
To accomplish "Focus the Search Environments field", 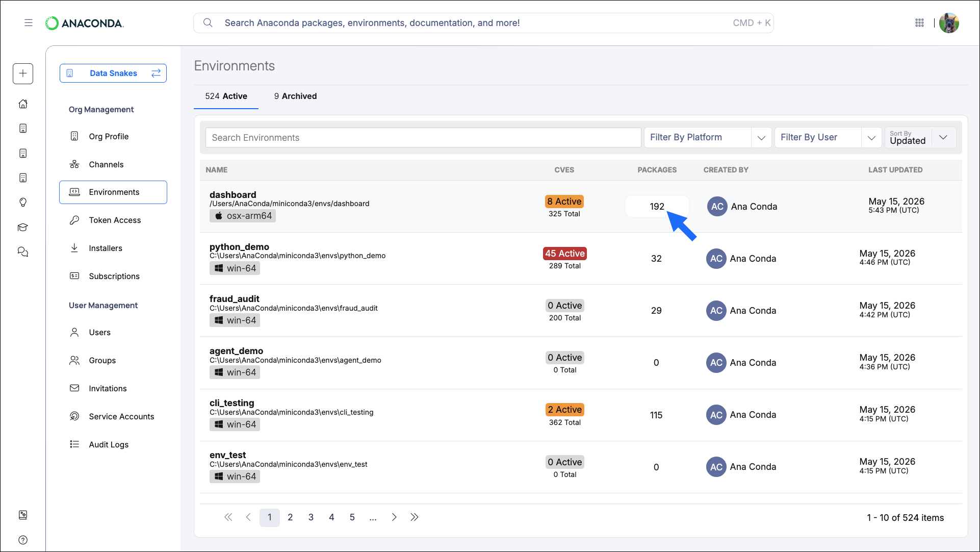I will pyautogui.click(x=423, y=138).
